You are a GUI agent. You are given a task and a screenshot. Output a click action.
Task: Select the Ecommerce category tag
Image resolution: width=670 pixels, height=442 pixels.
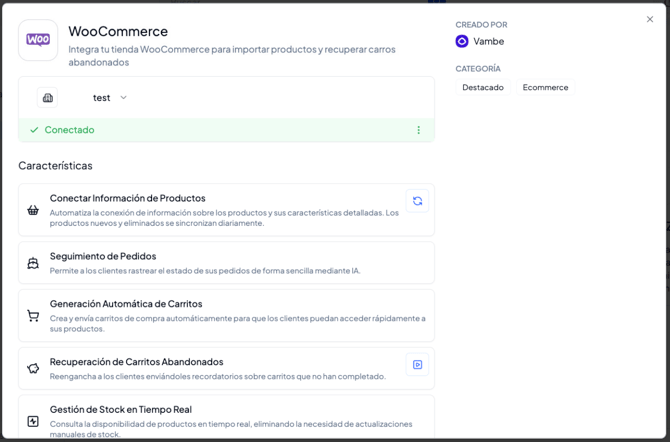(545, 88)
